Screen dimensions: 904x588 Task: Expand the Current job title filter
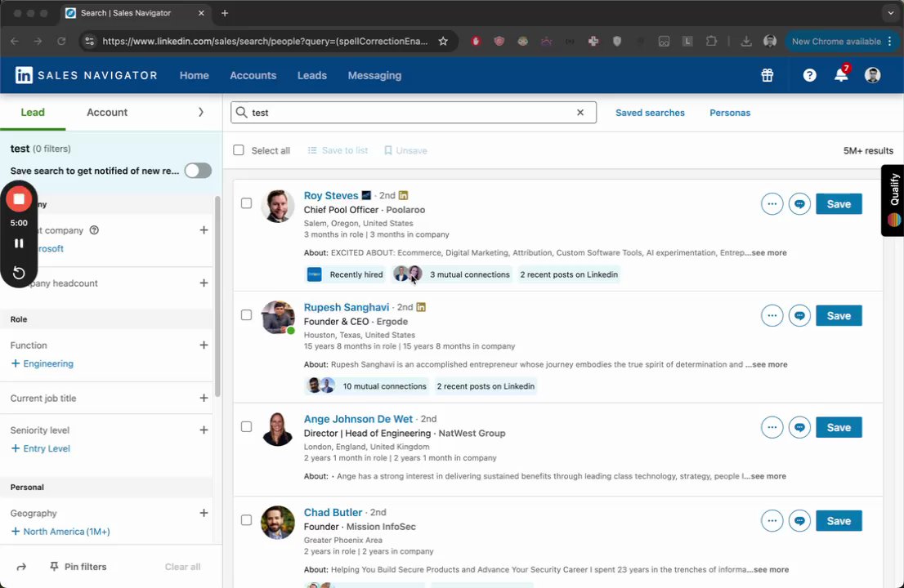(x=204, y=398)
